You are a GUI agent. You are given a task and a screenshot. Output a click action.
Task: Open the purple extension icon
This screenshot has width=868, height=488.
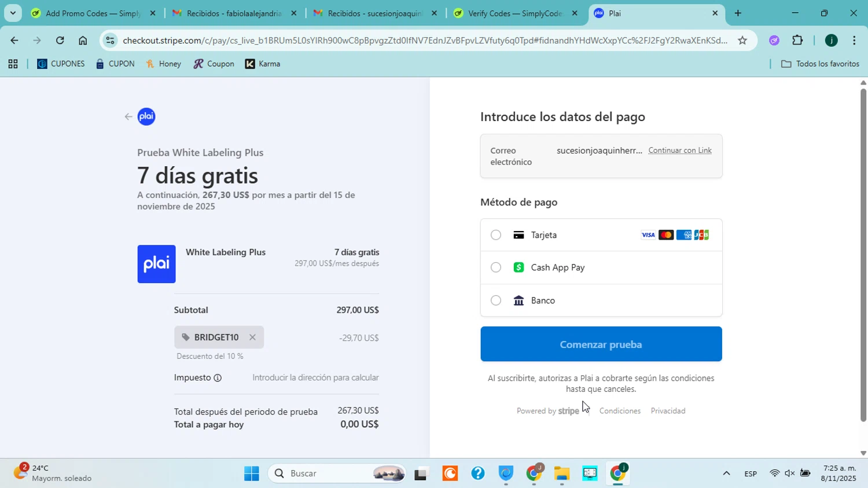774,41
